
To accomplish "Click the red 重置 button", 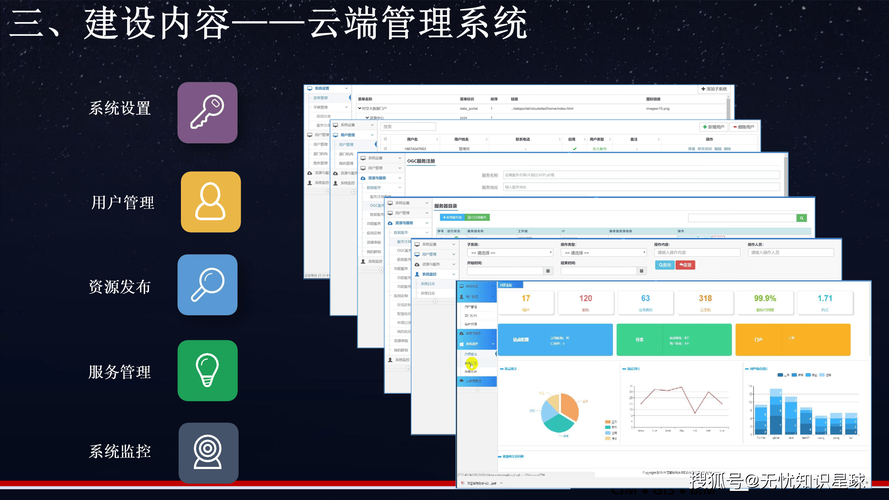I will pos(685,265).
